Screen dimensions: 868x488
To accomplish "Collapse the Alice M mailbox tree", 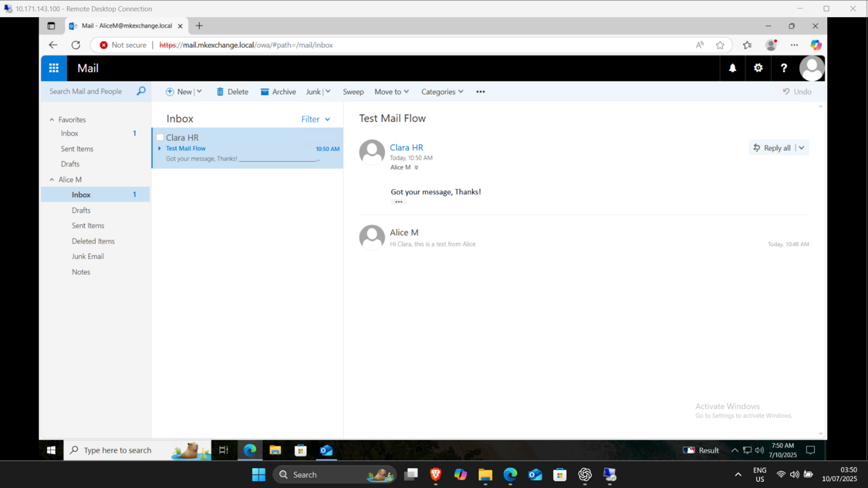I will coord(52,179).
